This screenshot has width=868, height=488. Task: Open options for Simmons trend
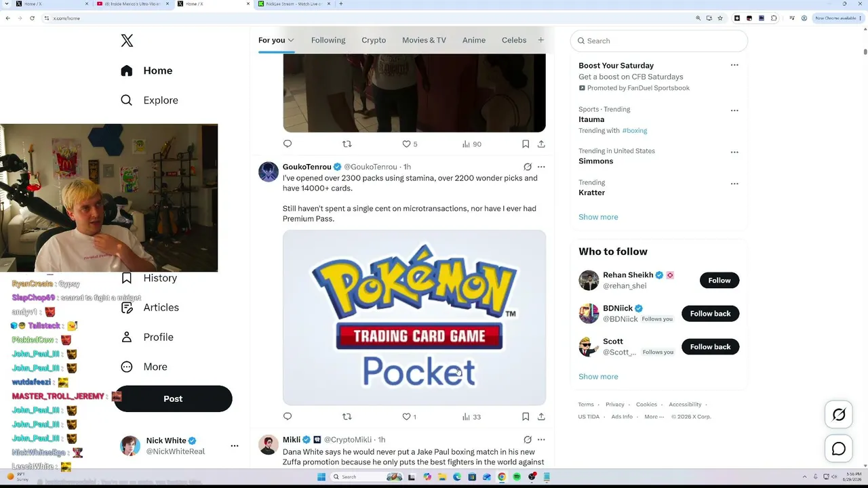click(x=734, y=152)
